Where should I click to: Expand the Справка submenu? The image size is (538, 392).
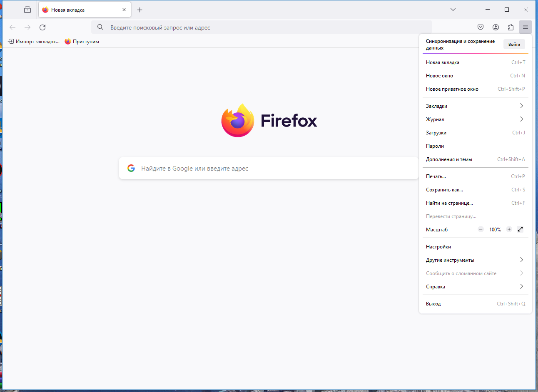click(476, 287)
